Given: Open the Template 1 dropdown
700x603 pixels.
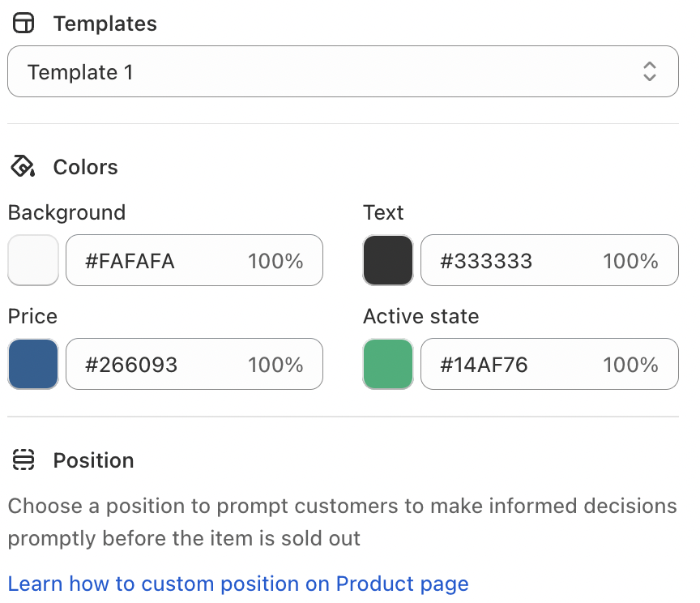Looking at the screenshot, I should [343, 72].
